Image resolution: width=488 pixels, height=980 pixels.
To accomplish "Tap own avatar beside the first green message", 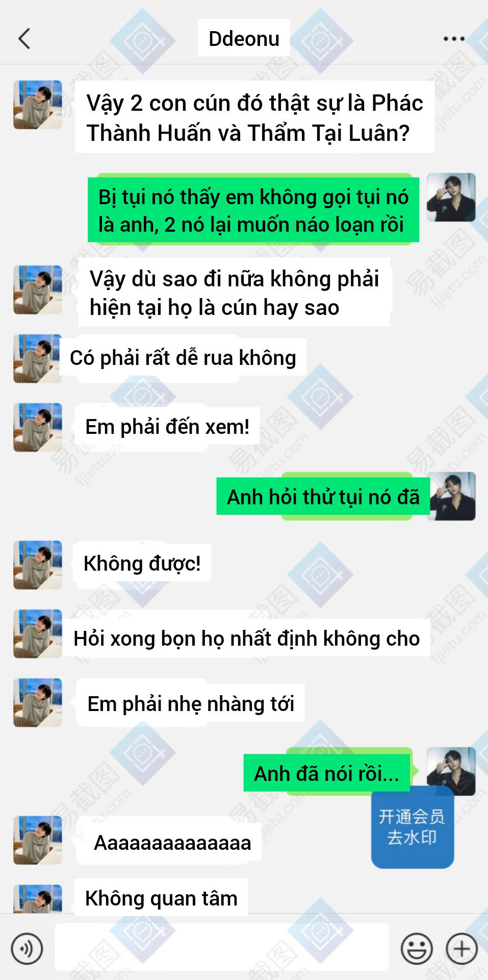I will tap(451, 197).
